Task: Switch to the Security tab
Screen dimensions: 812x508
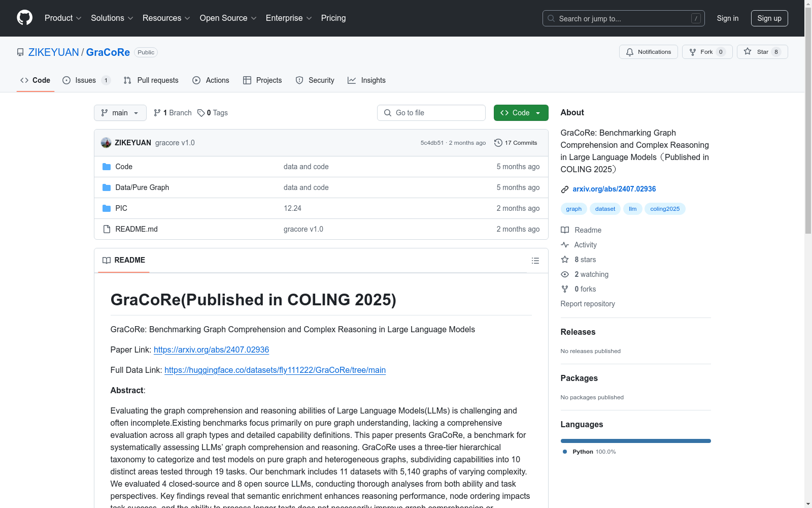Action: pyautogui.click(x=315, y=80)
